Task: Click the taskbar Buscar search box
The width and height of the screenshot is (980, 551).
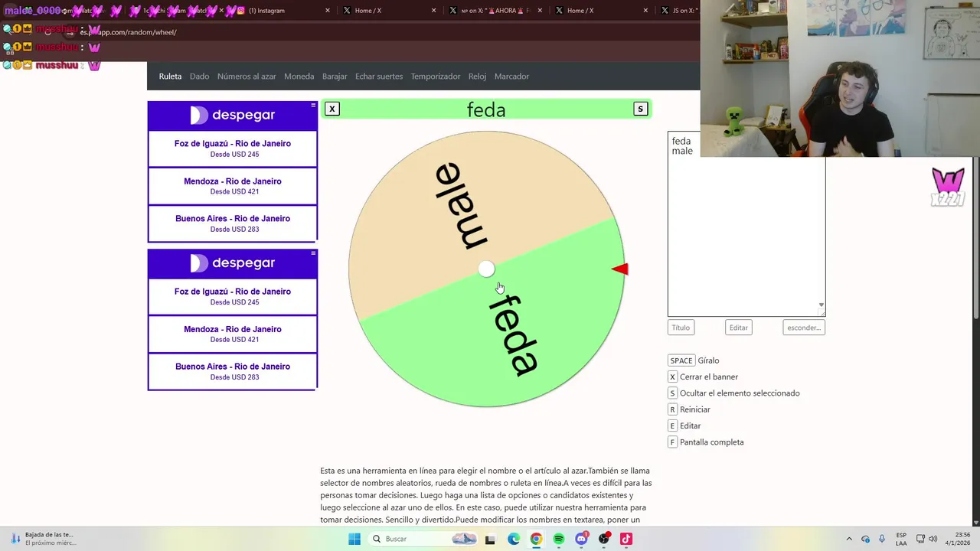Action: click(x=423, y=539)
